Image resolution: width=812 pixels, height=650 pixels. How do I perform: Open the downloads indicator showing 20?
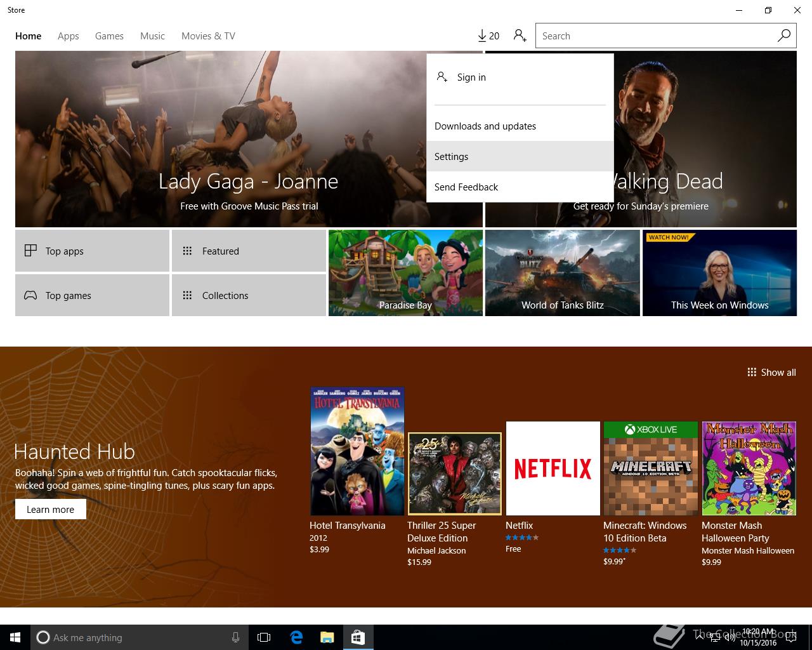tap(488, 36)
